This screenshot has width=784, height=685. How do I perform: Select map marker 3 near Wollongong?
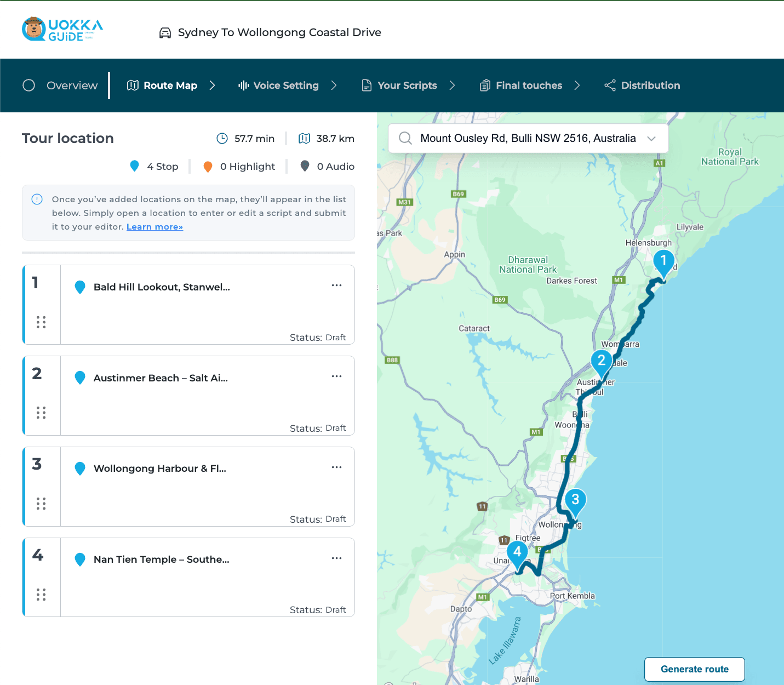click(575, 499)
